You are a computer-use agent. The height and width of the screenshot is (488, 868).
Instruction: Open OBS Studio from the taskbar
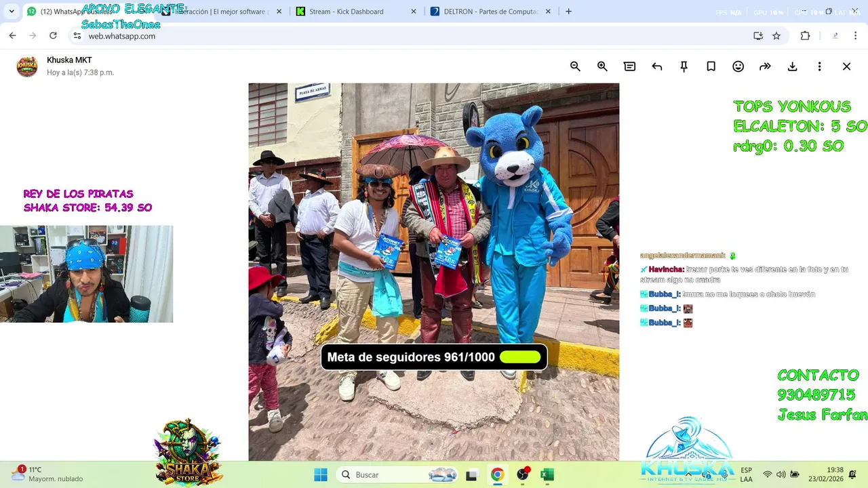(523, 474)
